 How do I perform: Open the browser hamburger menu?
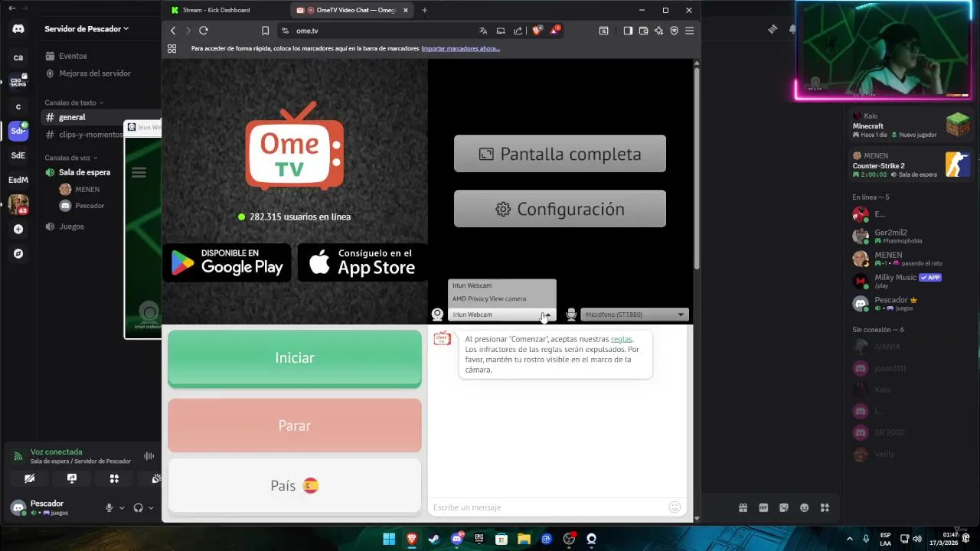689,31
